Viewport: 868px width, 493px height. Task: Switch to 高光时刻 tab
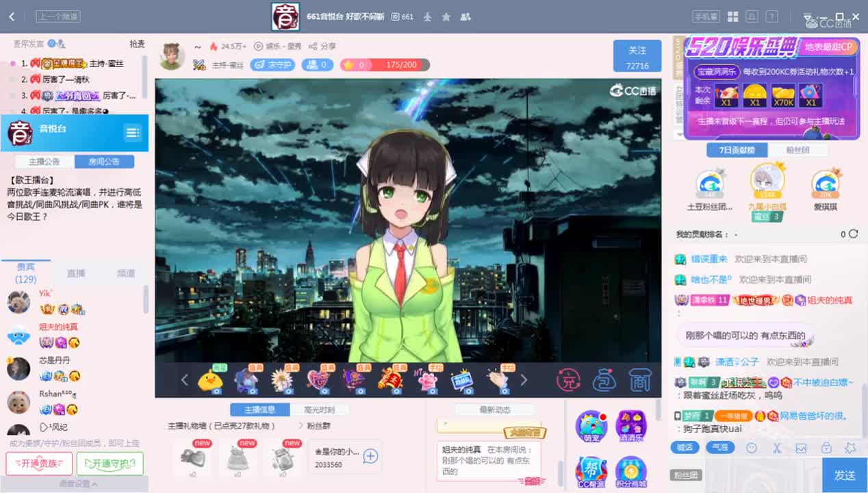point(318,409)
